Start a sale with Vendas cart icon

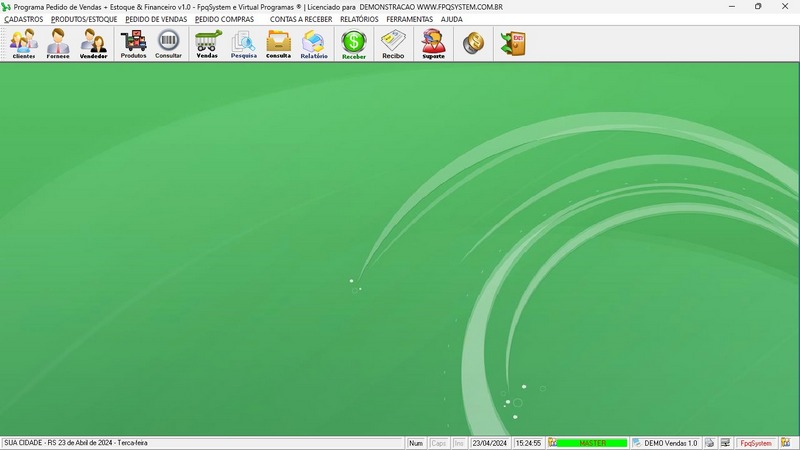tap(208, 44)
